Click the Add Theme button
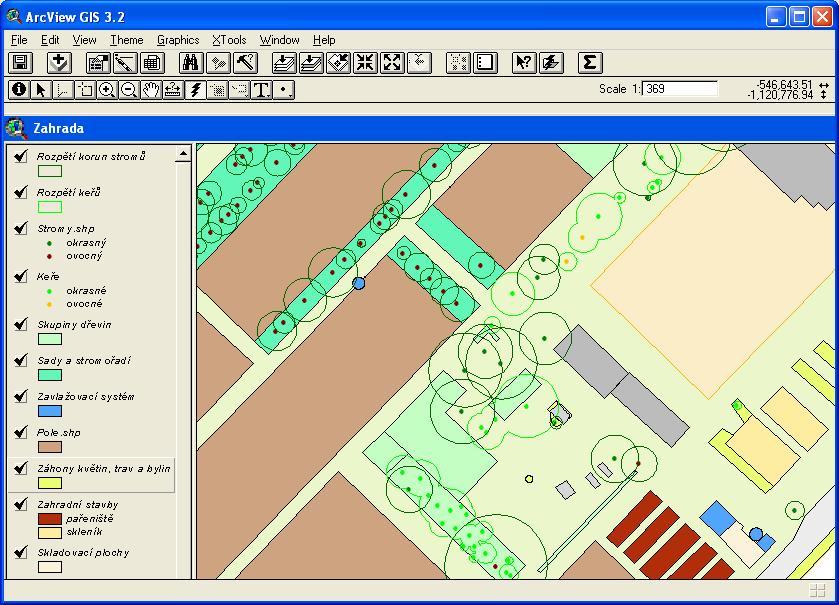The image size is (839, 605). click(59, 63)
